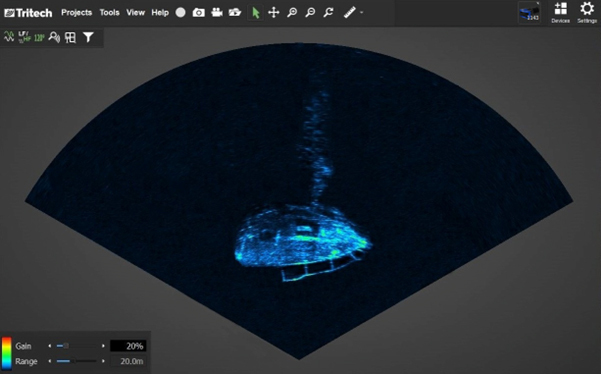Expand the ruler tool dropdown arrow

coord(361,13)
